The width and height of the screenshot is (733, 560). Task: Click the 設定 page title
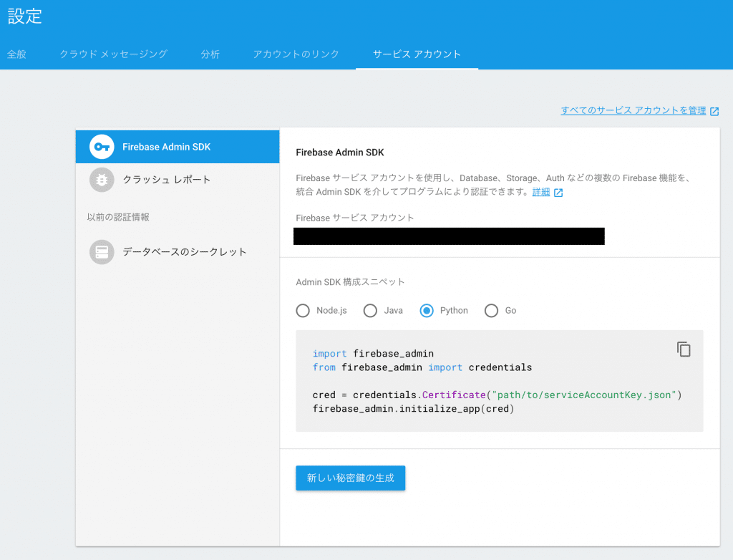click(x=25, y=16)
